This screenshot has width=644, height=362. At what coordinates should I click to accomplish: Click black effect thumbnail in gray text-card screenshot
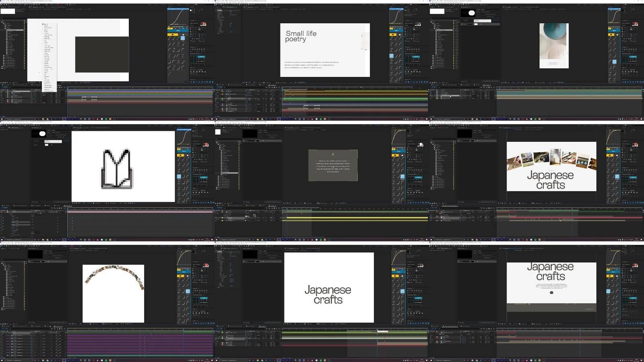pos(250,133)
